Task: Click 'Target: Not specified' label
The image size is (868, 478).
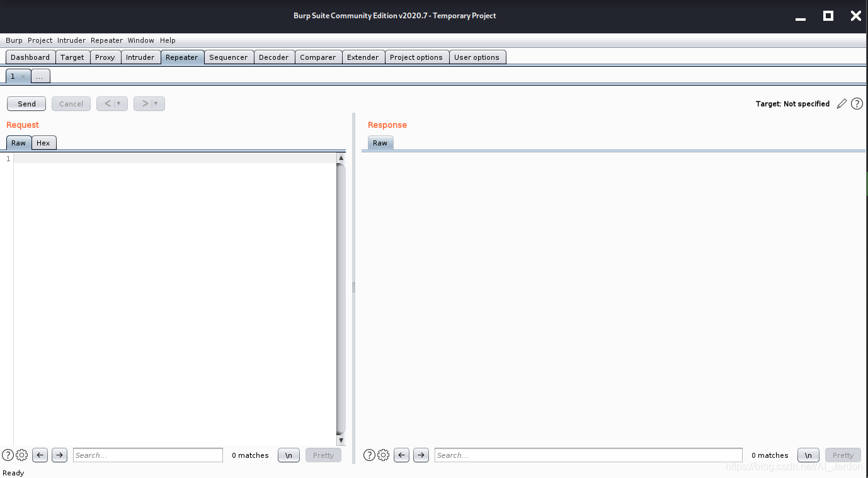Action: coord(792,104)
